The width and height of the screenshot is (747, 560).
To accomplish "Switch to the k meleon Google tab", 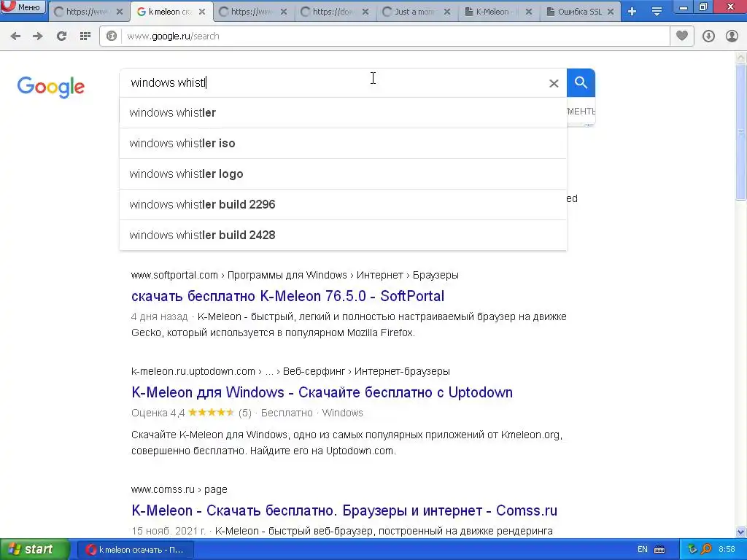I will point(171,12).
